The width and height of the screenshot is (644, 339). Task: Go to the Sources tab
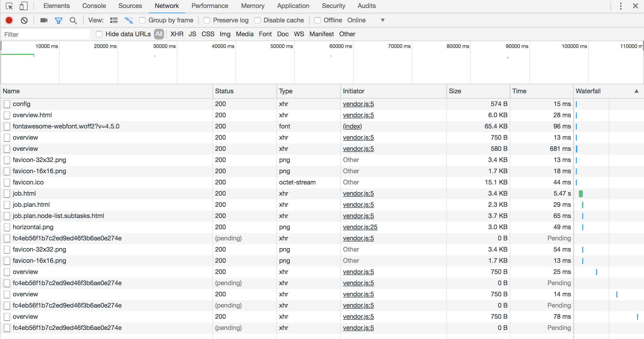coord(130,6)
